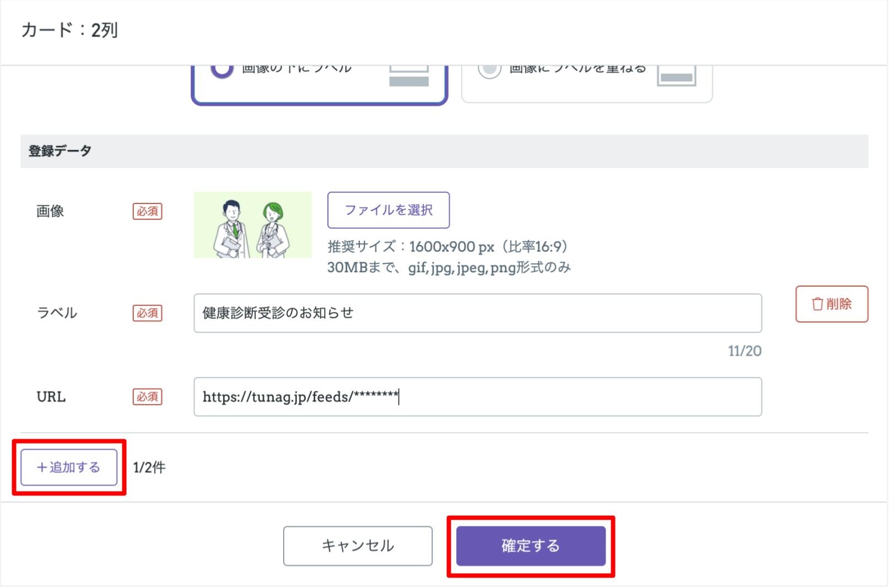
Task: Focus the ラベル text field
Action: 478,313
